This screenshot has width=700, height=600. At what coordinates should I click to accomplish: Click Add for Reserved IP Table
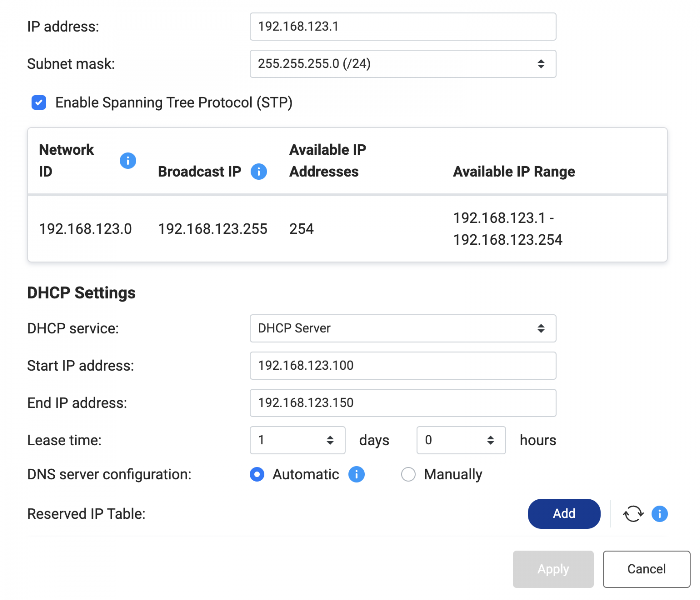[x=564, y=514]
